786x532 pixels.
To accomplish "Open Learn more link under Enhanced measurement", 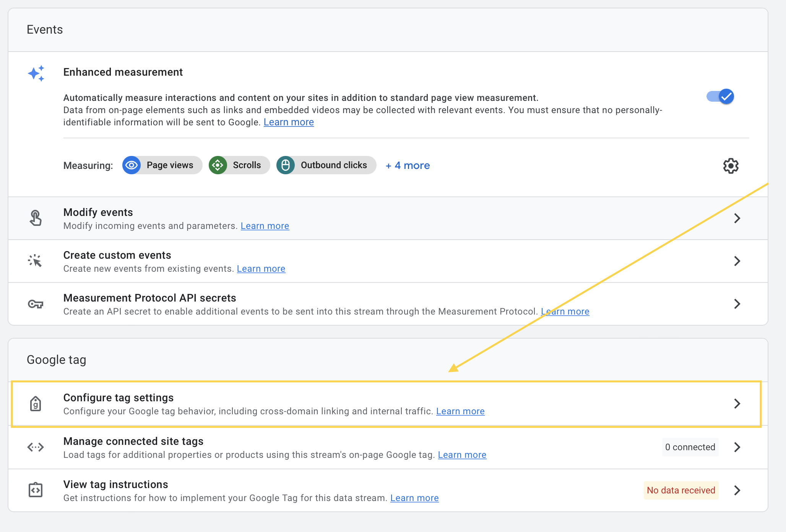I will pos(289,122).
